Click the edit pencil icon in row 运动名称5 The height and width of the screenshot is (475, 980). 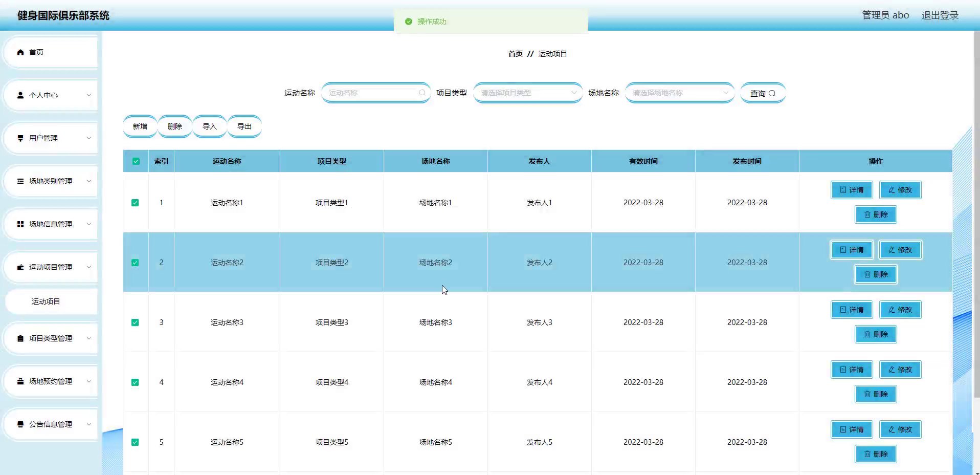tap(892, 429)
